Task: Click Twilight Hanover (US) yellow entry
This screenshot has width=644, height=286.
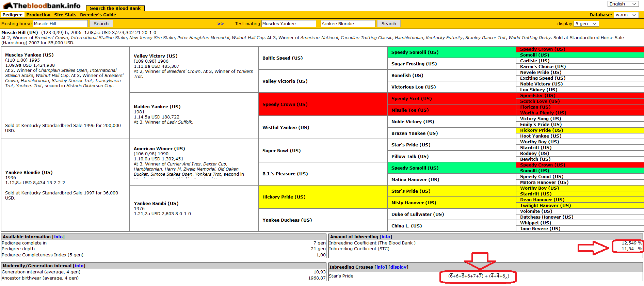Action: click(x=546, y=205)
